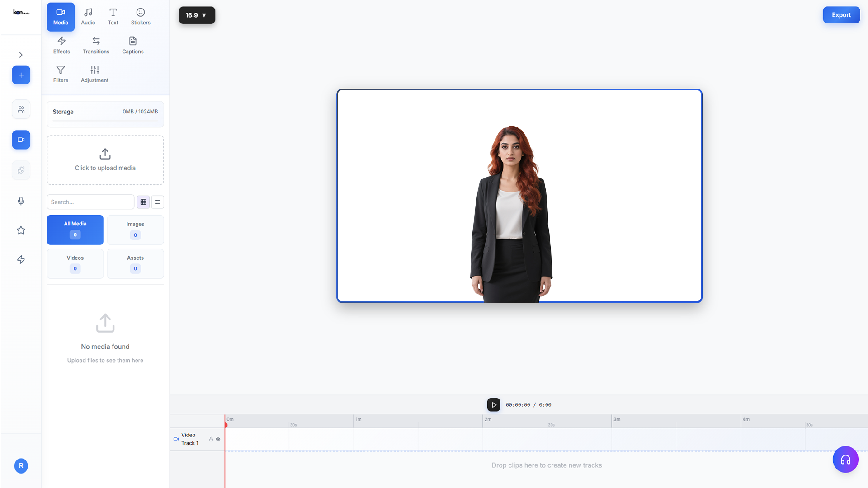Viewport: 868px width, 488px height.
Task: Click the microphone icon in sidebar
Action: (x=21, y=201)
